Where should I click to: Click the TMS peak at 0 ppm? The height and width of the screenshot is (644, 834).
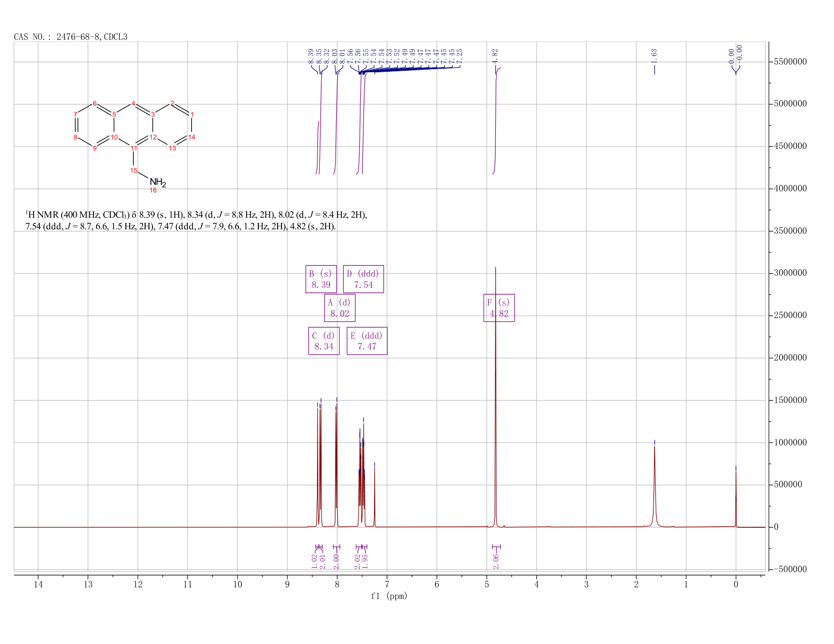click(x=736, y=498)
